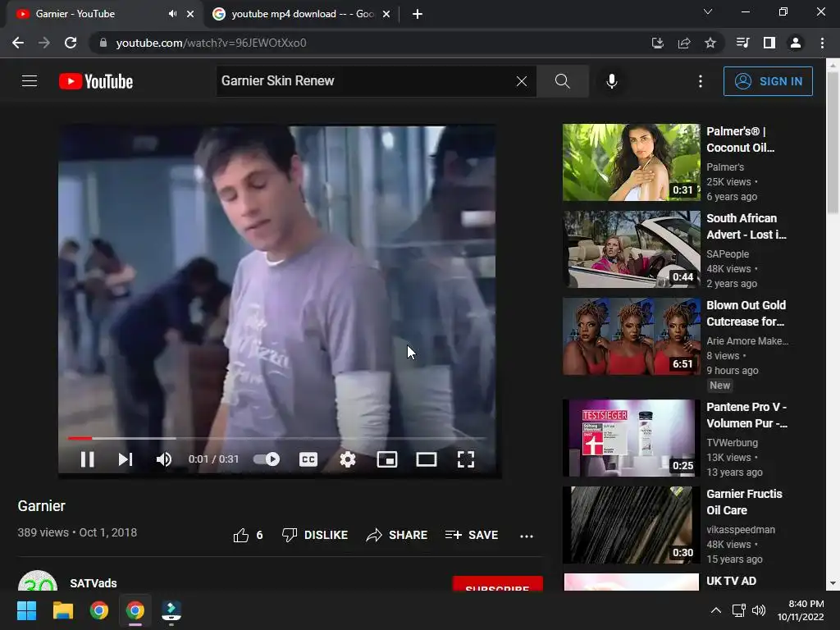Toggle Chrome side panel
Image resolution: width=840 pixels, height=630 pixels.
[769, 43]
